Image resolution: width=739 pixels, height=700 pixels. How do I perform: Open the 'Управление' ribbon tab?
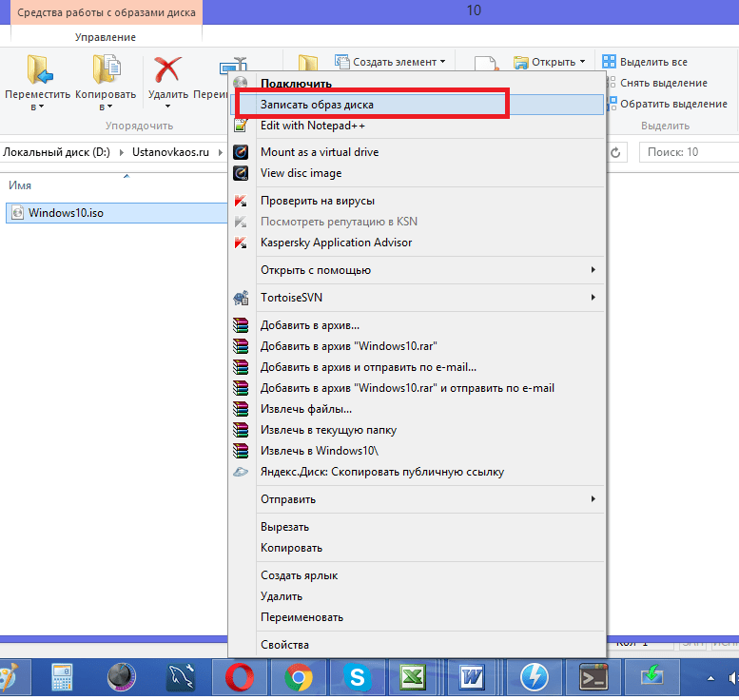pyautogui.click(x=106, y=37)
